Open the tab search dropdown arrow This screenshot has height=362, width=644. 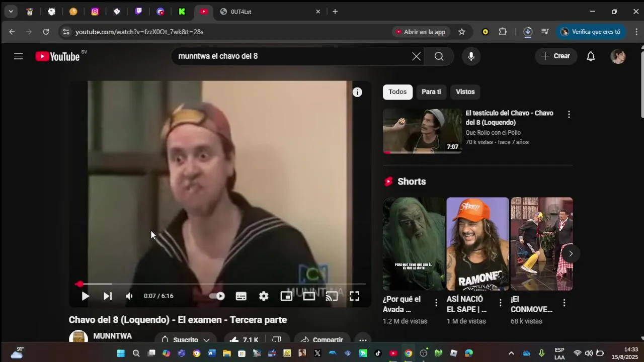[x=11, y=12]
